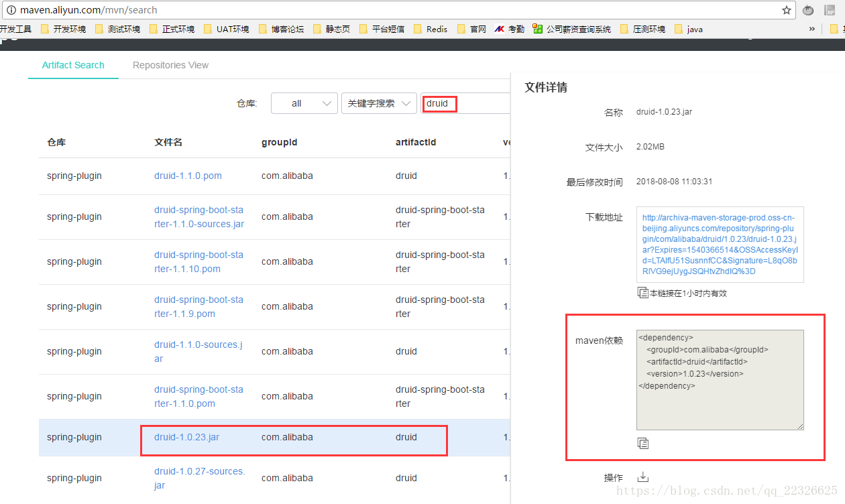Open the 博客论坛 bookmark folder
The width and height of the screenshot is (845, 504).
282,29
